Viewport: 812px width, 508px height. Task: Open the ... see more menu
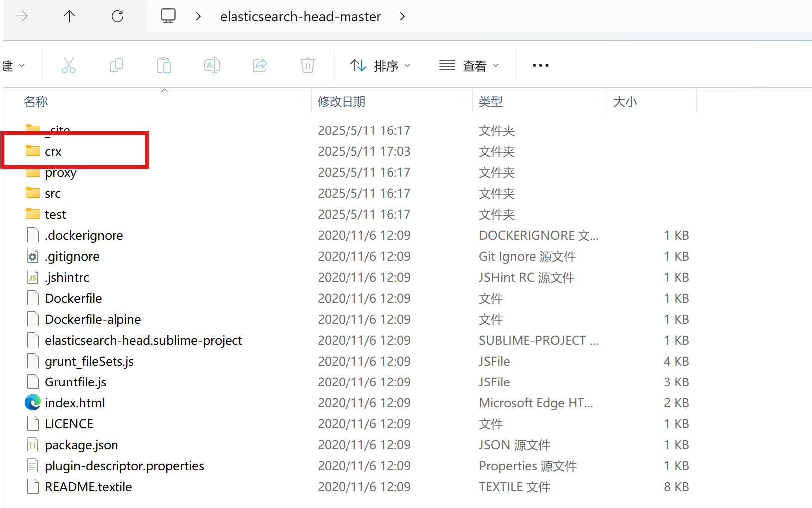tap(540, 65)
